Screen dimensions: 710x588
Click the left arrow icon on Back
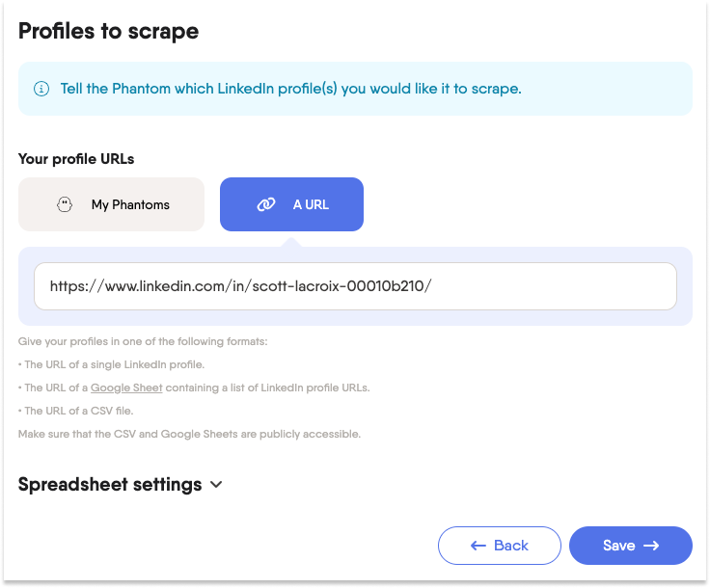[478, 546]
